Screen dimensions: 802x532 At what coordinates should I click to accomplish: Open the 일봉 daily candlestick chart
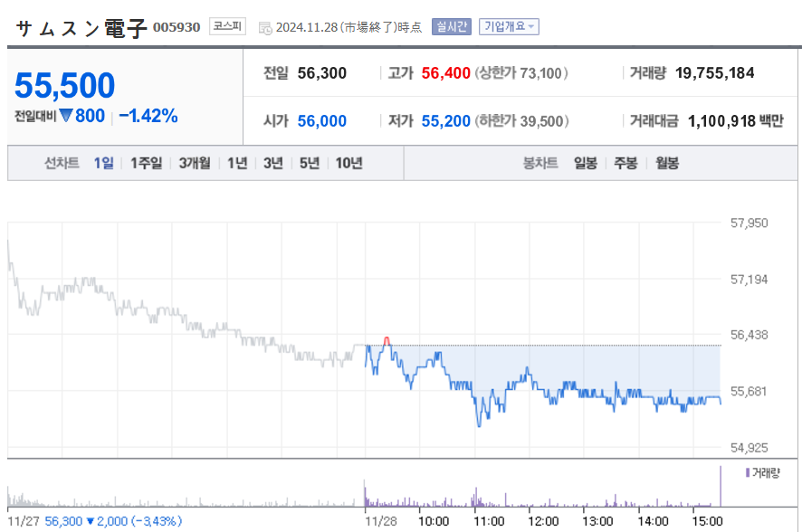click(585, 163)
